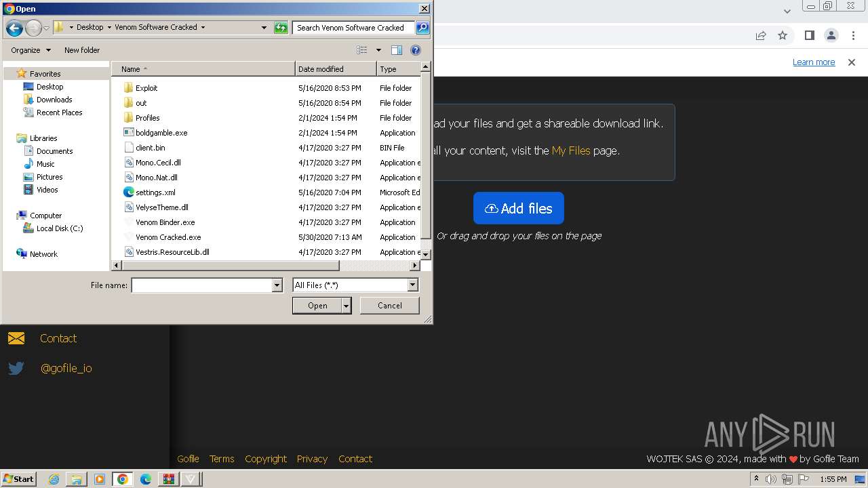
Task: Select Network in the navigation pane
Action: (x=43, y=254)
